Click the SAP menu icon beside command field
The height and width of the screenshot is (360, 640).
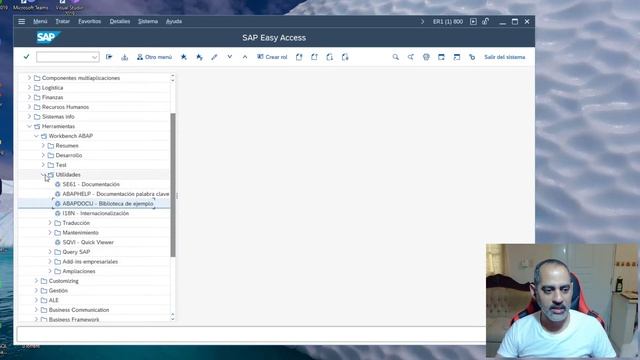[109, 57]
